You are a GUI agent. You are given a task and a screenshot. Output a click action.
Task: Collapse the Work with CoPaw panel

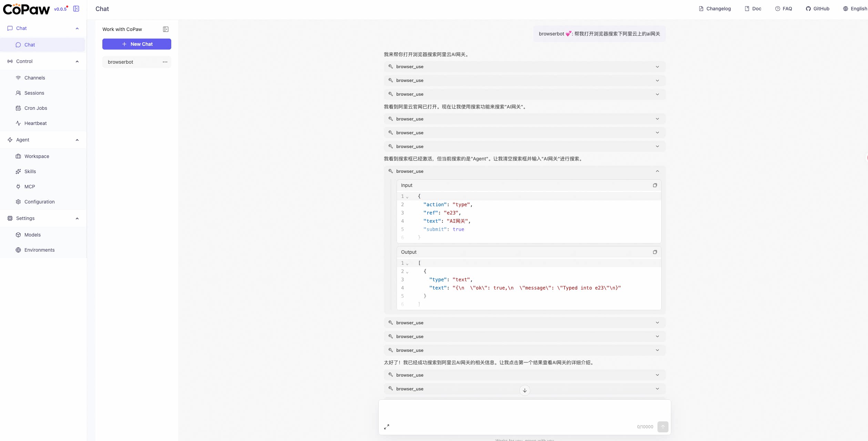tap(166, 29)
